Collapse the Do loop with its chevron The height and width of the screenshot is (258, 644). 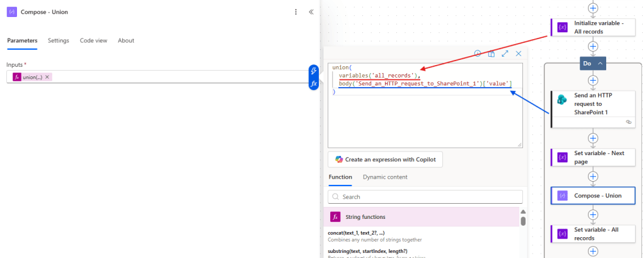[600, 64]
